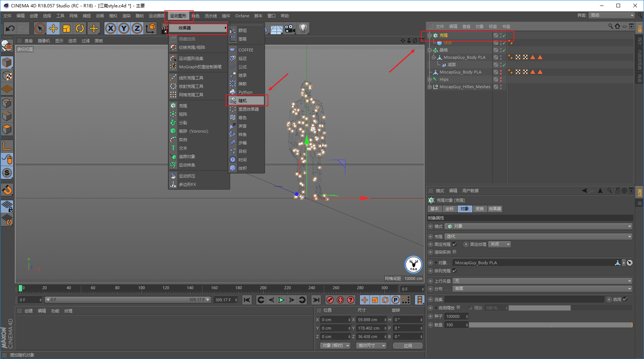Toggle the Snap magnet icon
The height and width of the screenshot is (359, 644).
tap(7, 190)
